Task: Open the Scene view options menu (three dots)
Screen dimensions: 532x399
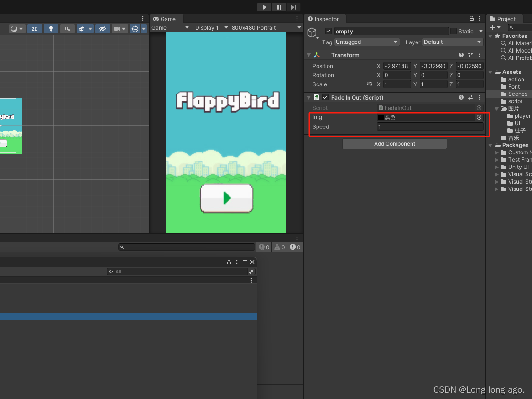Action: point(142,18)
